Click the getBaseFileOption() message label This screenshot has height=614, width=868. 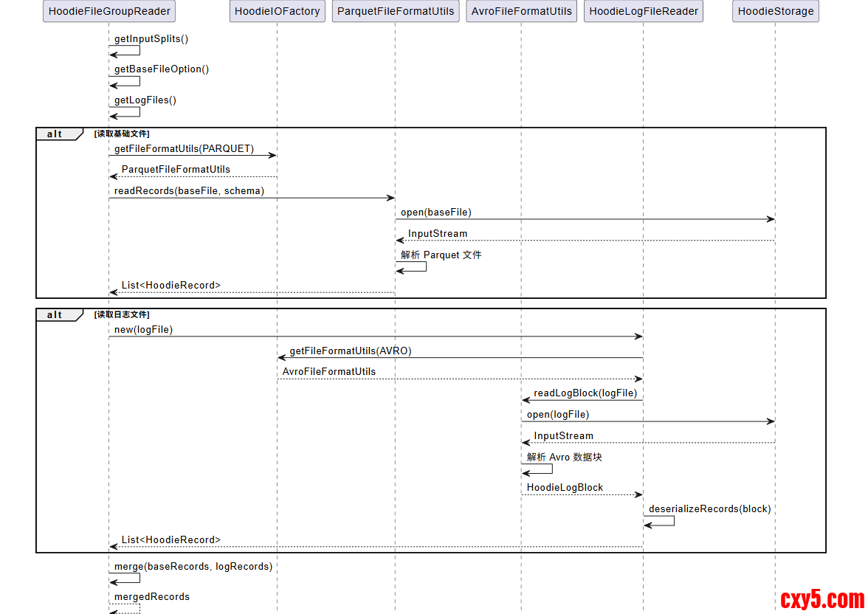pyautogui.click(x=162, y=69)
